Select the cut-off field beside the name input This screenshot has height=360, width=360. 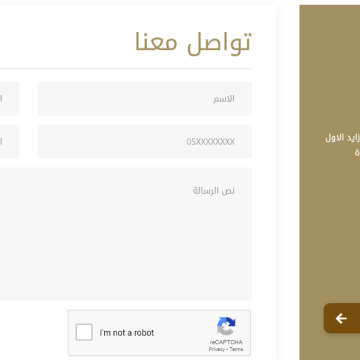pyautogui.click(x=9, y=99)
